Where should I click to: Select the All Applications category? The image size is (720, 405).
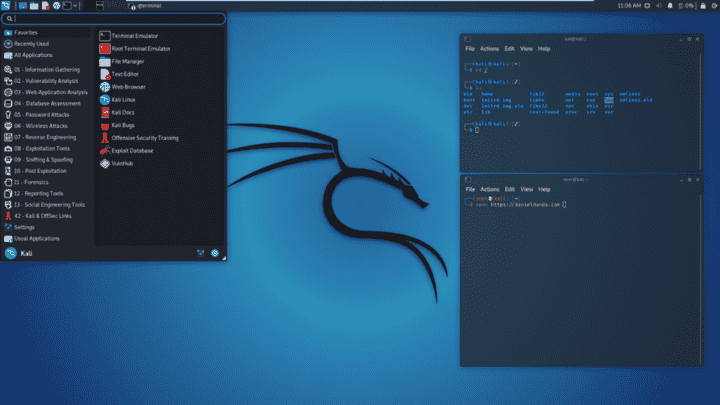[x=46, y=55]
